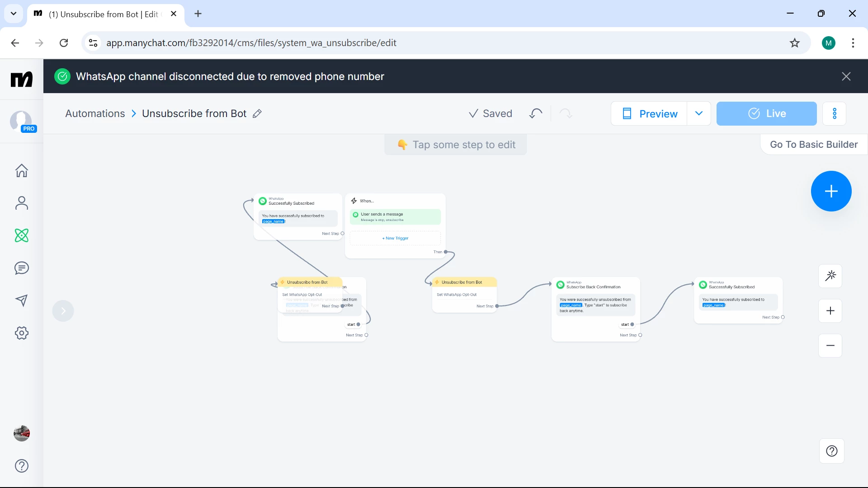Click page_name variable in Subscribe Back Confirmation

[571, 305]
